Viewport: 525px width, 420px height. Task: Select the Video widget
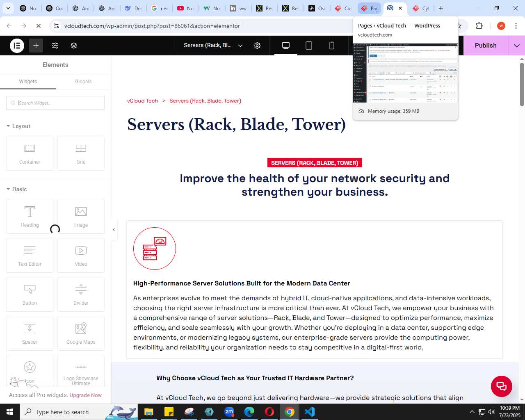(81, 255)
